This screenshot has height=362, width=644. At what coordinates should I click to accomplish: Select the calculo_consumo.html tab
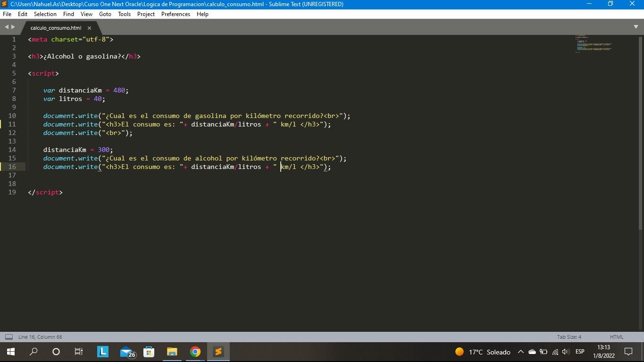[x=56, y=28]
